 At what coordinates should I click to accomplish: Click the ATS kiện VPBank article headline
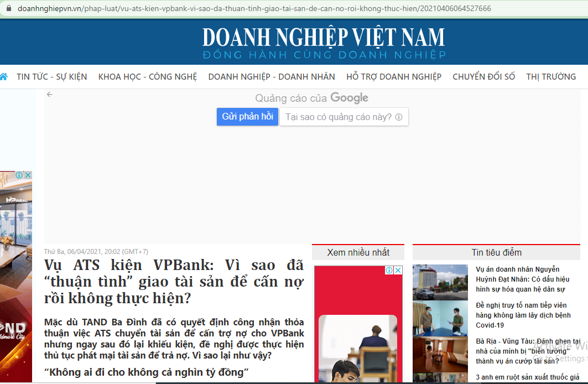click(174, 282)
